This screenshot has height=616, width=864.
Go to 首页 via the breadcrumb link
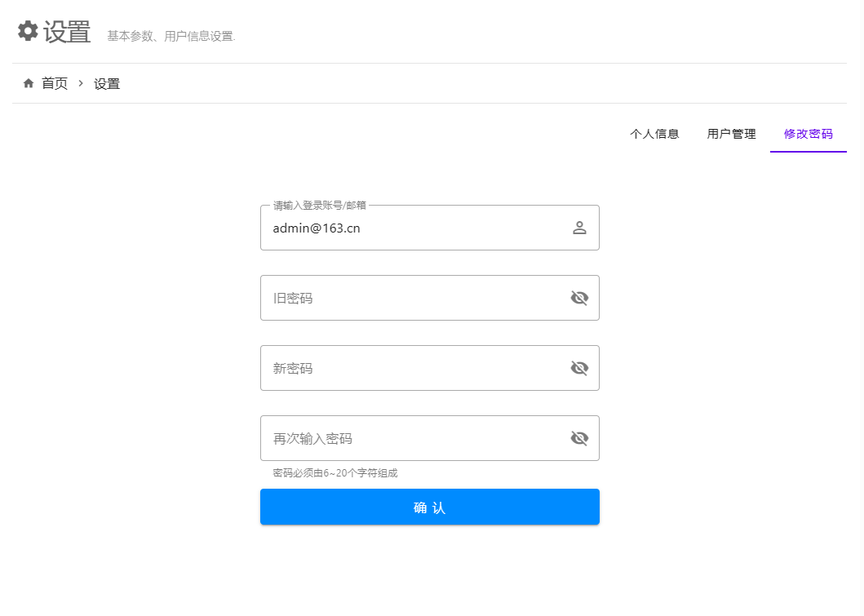pyautogui.click(x=55, y=83)
